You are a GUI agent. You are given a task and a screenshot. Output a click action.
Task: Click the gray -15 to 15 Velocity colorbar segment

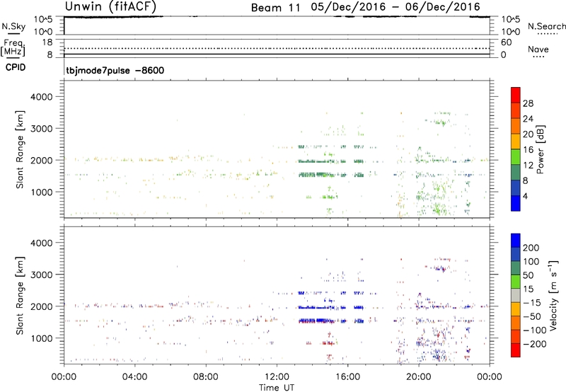click(516, 295)
